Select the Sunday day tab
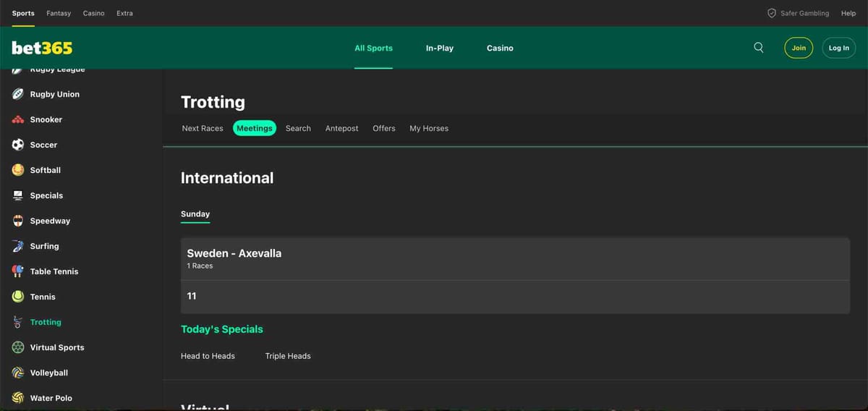 click(195, 214)
